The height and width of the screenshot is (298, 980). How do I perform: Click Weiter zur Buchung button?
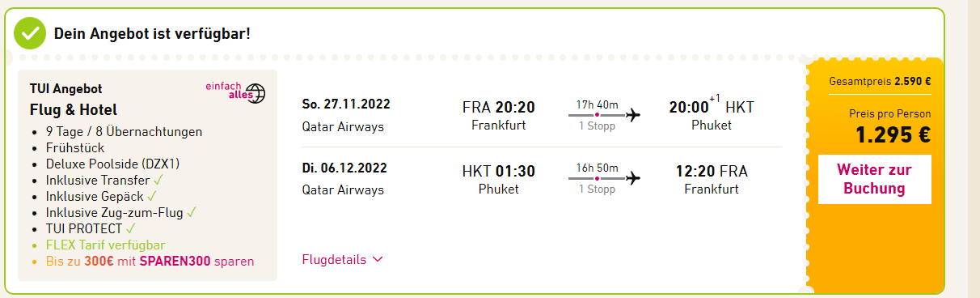875,179
